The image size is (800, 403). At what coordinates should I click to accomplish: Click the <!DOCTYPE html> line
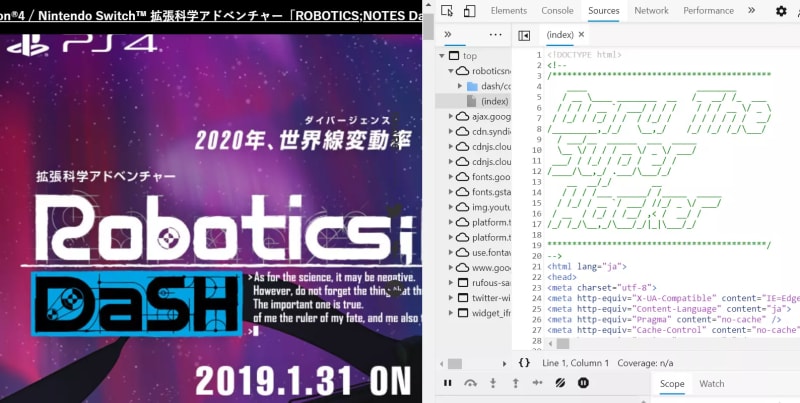pos(584,55)
